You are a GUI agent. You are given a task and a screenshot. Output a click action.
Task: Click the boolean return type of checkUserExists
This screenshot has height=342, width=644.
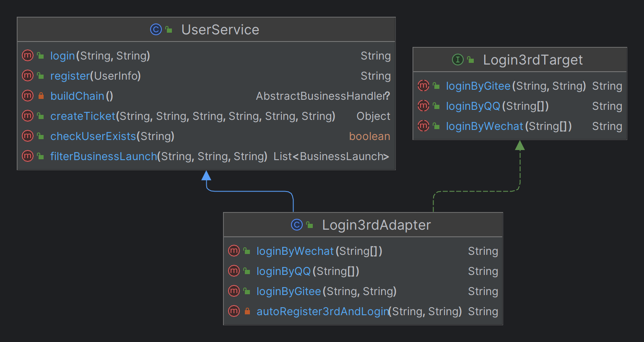point(369,136)
